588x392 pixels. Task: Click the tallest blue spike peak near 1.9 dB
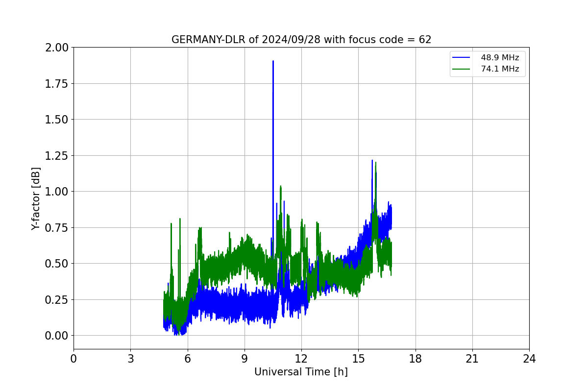pos(273,62)
